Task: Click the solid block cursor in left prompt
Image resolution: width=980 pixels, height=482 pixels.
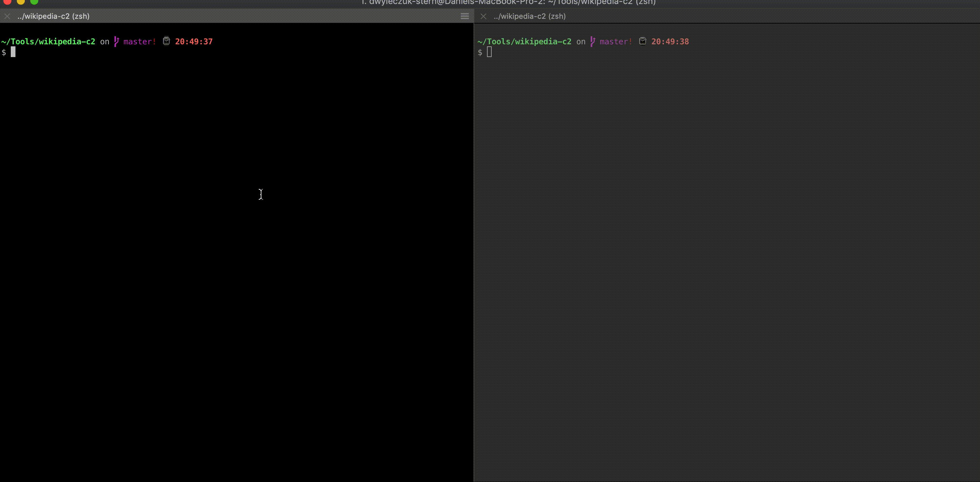Action: 13,52
